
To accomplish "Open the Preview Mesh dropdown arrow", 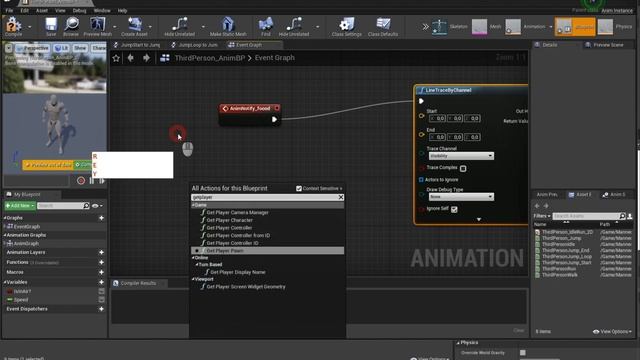I will (114, 27).
